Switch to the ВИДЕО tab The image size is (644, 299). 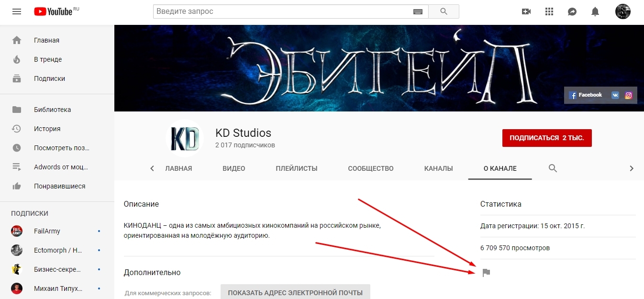(x=233, y=168)
